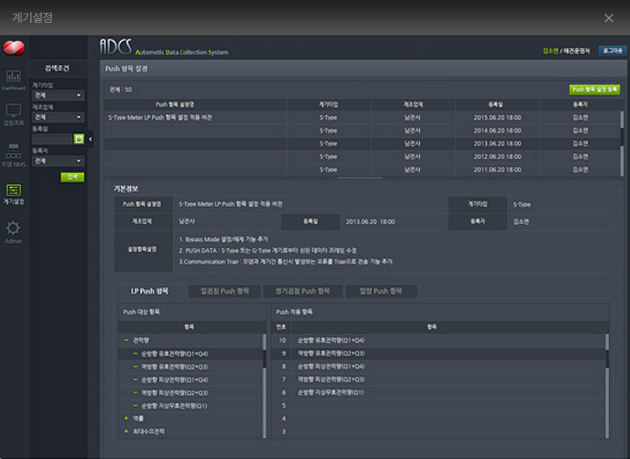
Task: Click the green Push 항목 설정 등록 button
Action: click(x=594, y=89)
